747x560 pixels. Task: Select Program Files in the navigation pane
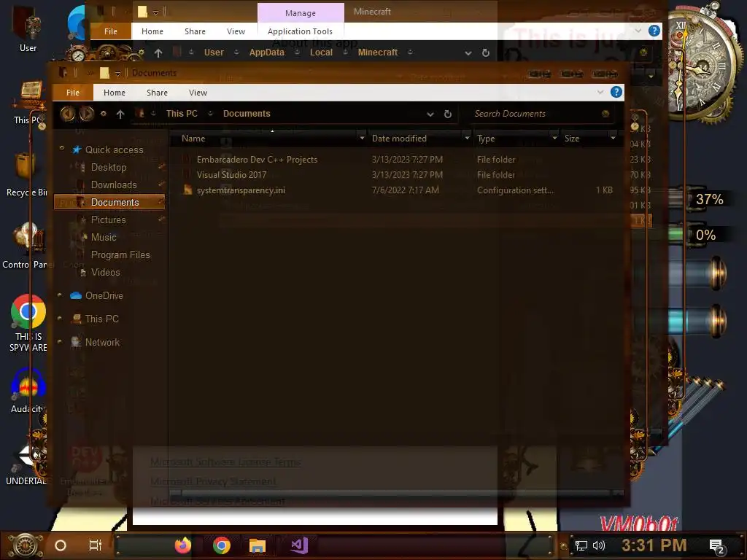(120, 254)
